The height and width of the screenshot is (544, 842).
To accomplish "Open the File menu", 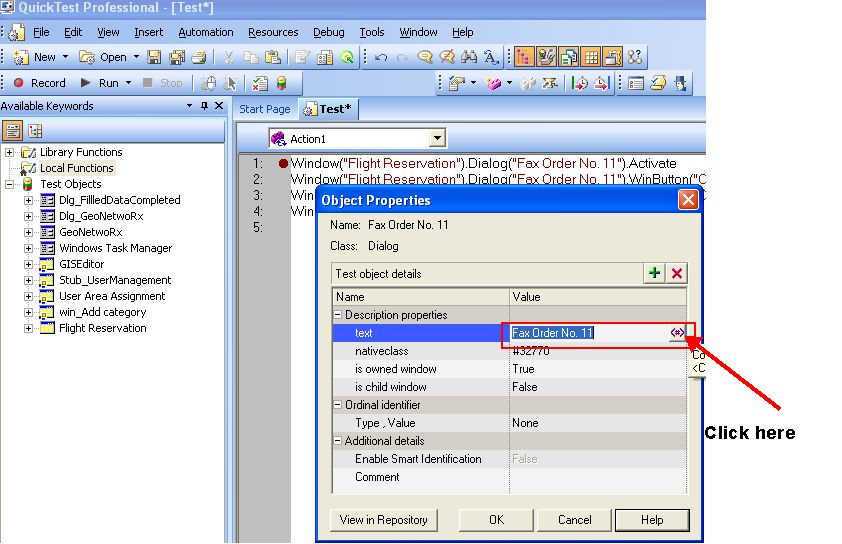I will [41, 32].
